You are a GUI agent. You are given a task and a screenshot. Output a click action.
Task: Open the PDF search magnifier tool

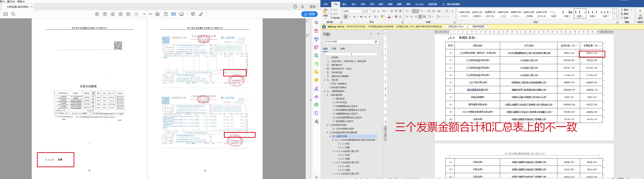point(14,14)
